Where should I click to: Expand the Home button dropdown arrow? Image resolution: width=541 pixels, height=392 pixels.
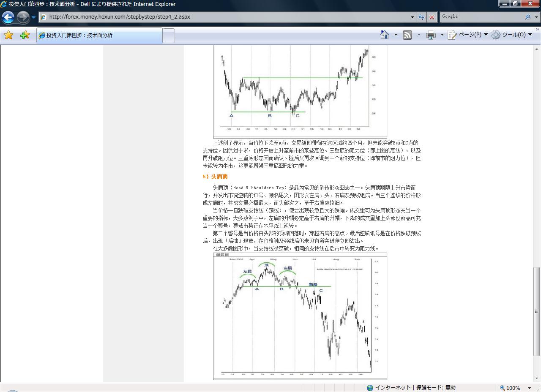[396, 35]
